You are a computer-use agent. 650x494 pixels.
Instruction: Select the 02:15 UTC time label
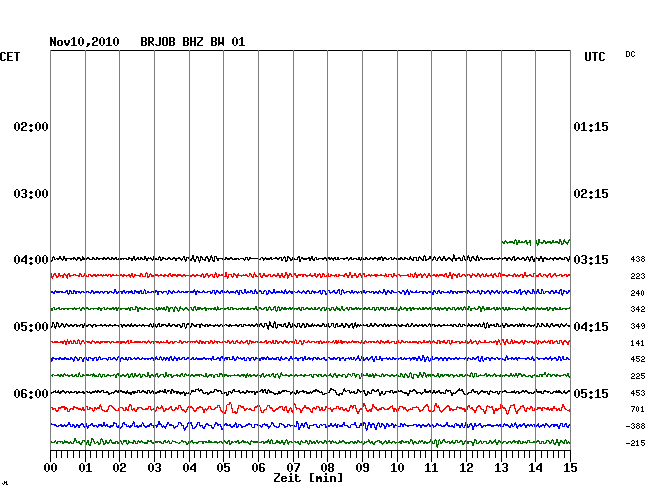tap(591, 194)
